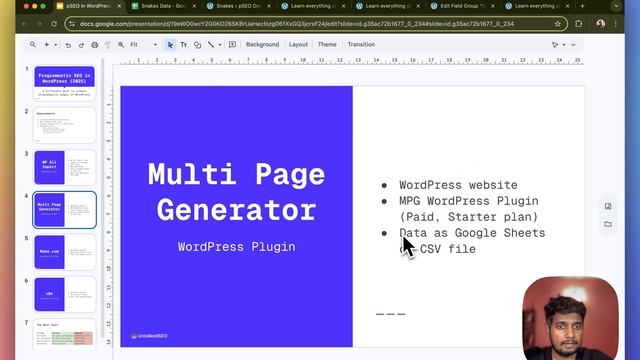Select slide 1 Programmatic SEO thumbnail
Screen dimensions: 640x360
tap(64, 83)
